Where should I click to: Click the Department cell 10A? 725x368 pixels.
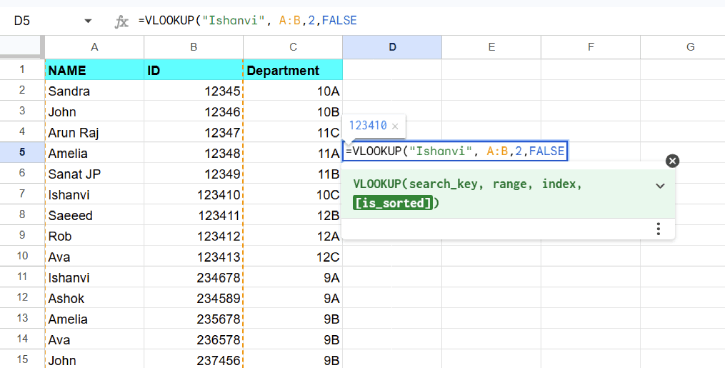pos(293,91)
